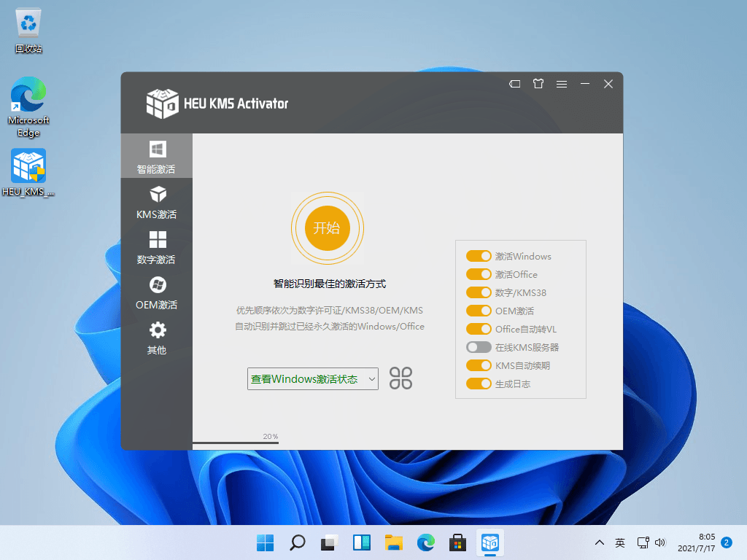This screenshot has width=747, height=560.
Task: Minimize the HEU KMS Activator window
Action: click(585, 84)
